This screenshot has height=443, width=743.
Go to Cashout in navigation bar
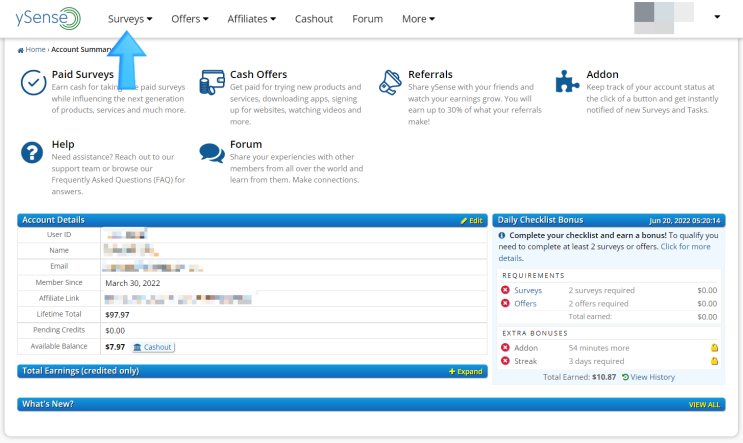point(314,19)
